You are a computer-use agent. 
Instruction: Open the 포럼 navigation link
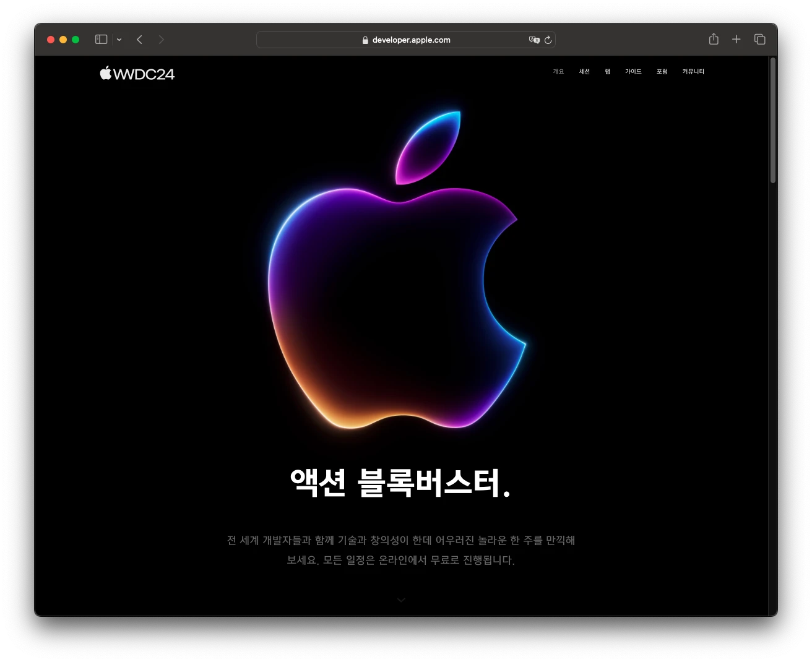click(x=662, y=72)
